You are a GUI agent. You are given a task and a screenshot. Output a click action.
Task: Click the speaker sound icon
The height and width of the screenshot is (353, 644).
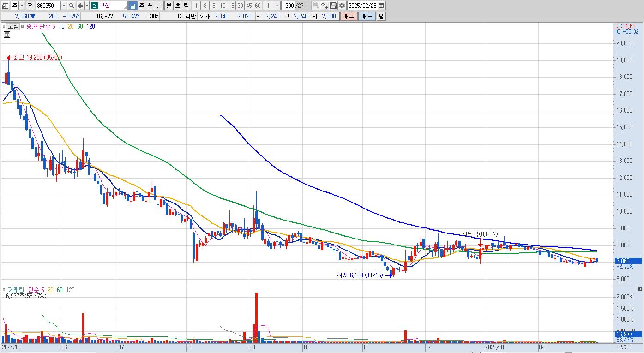click(80, 6)
